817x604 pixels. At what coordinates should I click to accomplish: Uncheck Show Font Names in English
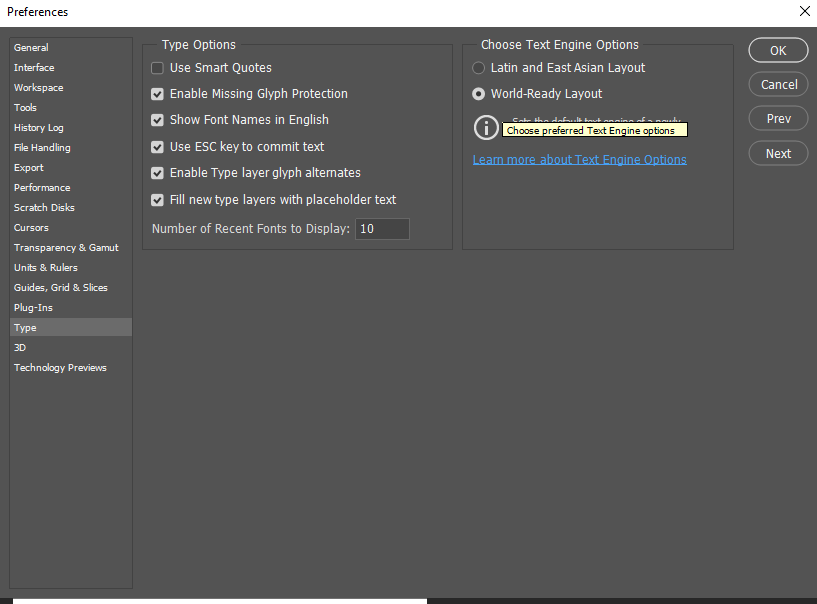pos(157,120)
